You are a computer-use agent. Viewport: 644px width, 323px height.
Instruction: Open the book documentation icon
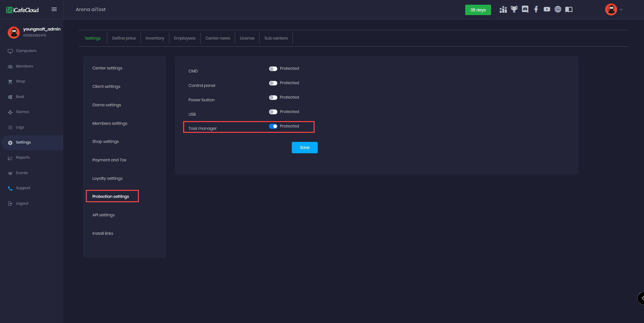569,9
